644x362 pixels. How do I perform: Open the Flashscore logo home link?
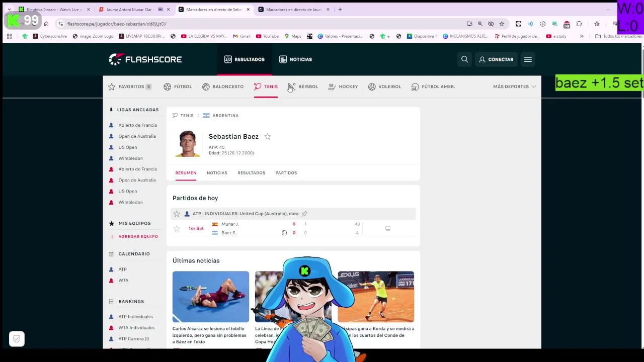click(145, 59)
